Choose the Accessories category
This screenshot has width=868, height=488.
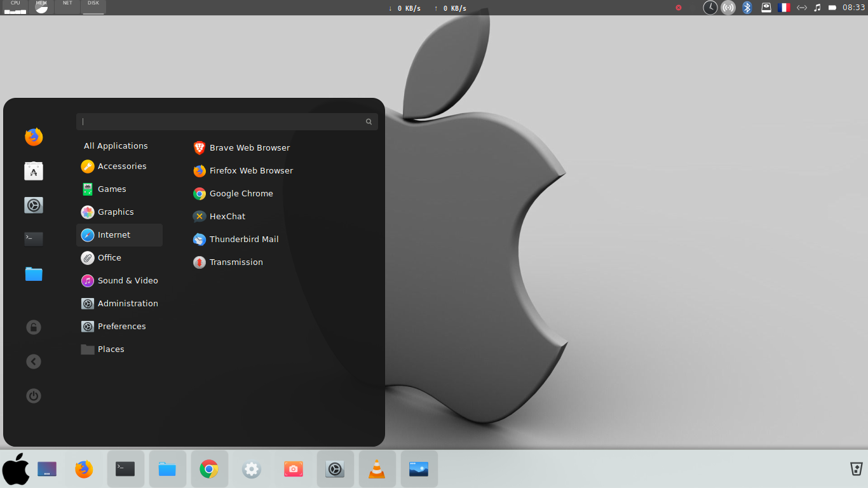119,166
